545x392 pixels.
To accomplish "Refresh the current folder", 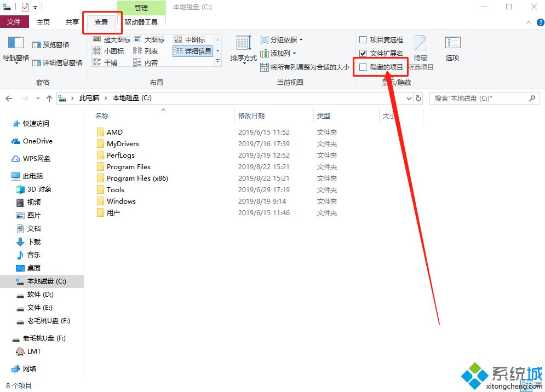I will [x=418, y=99].
